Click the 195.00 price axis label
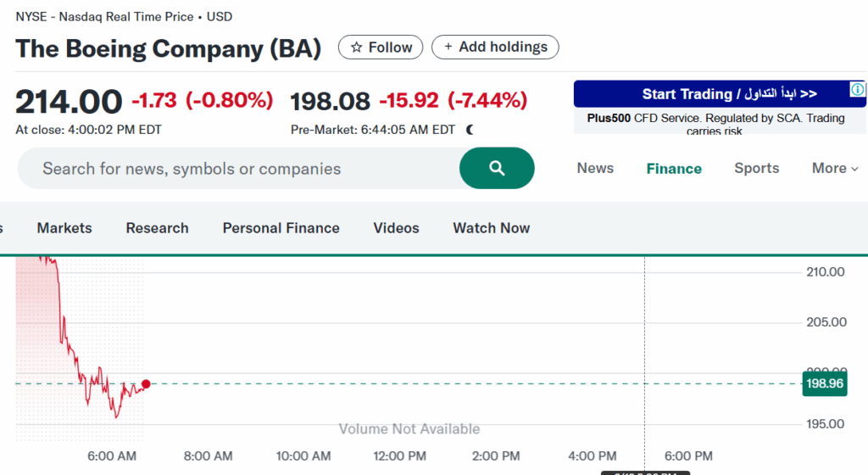 826,424
